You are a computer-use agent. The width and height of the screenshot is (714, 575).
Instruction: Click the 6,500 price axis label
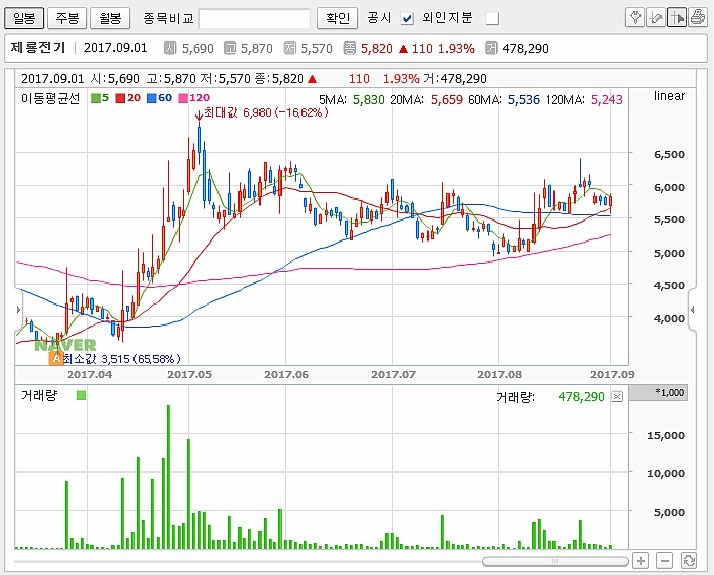click(669, 154)
